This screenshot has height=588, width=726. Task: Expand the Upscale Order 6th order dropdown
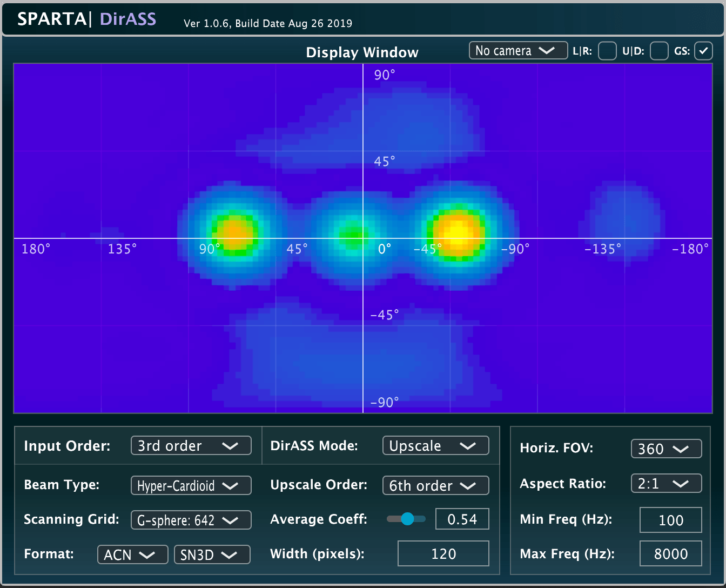[435, 485]
